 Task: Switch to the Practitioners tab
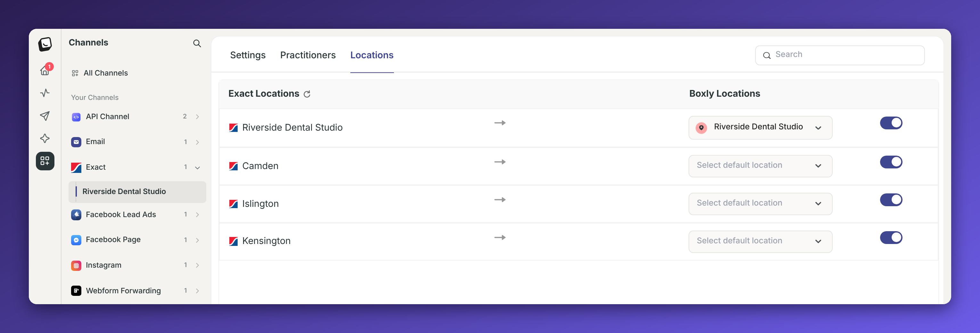pyautogui.click(x=308, y=55)
